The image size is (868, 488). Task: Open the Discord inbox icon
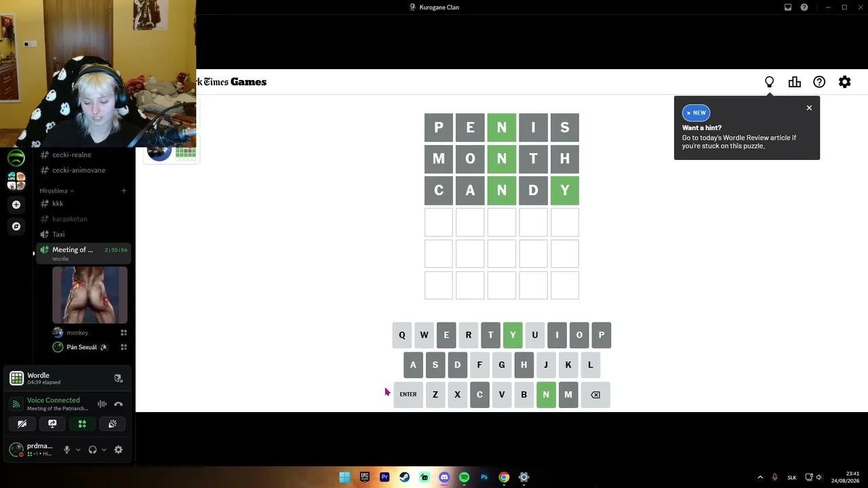coord(788,7)
